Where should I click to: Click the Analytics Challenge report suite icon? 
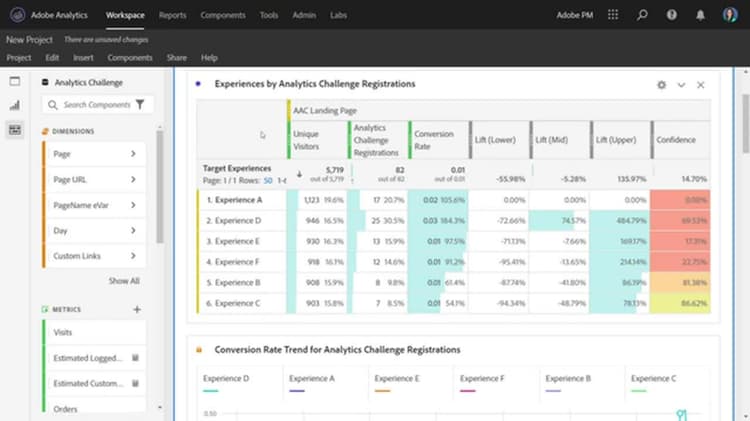click(45, 82)
